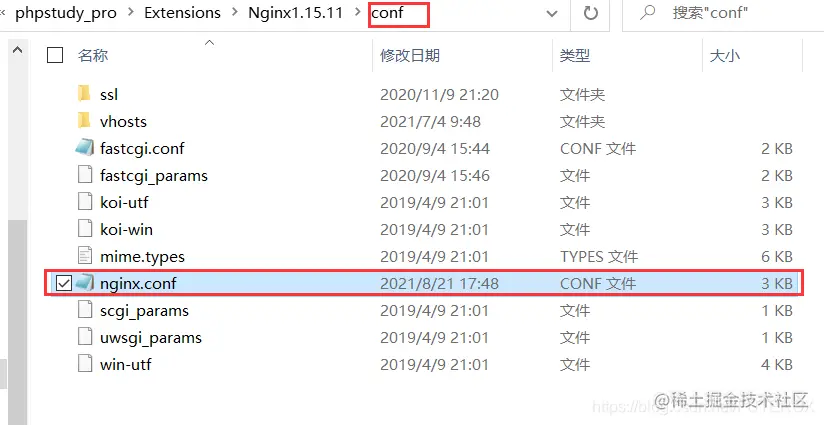Image resolution: width=824 pixels, height=425 pixels.
Task: Click the win-utf file icon
Action: tap(85, 364)
